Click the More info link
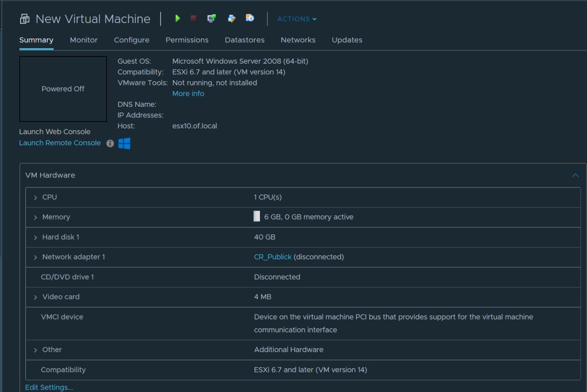The height and width of the screenshot is (392, 587). pos(188,94)
